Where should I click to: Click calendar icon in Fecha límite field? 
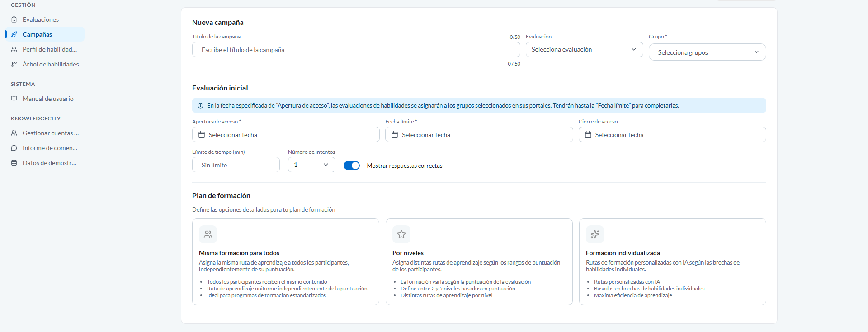395,134
